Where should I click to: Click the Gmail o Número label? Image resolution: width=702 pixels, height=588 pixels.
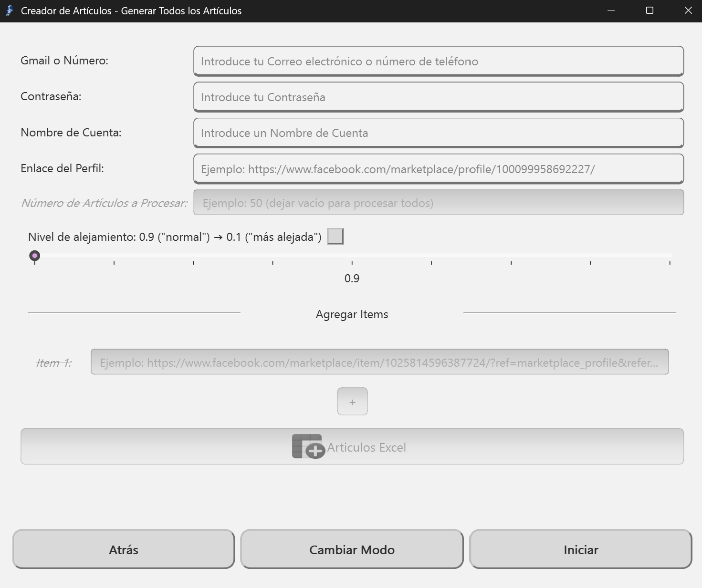click(x=64, y=61)
